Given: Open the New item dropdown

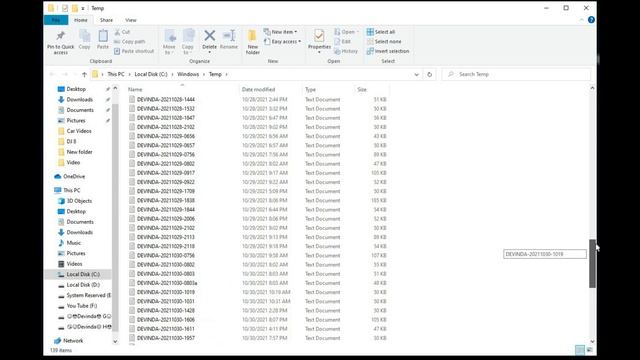Looking at the screenshot, I should 280,32.
